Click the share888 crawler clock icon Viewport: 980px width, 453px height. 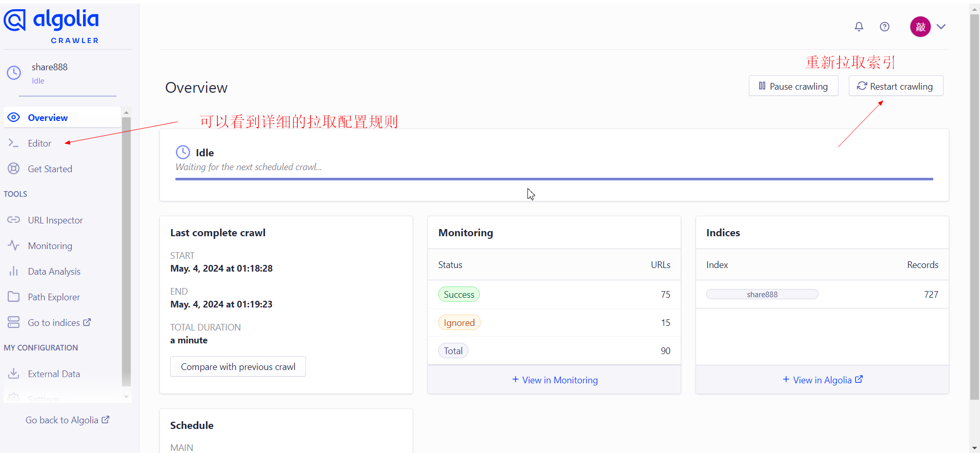14,73
